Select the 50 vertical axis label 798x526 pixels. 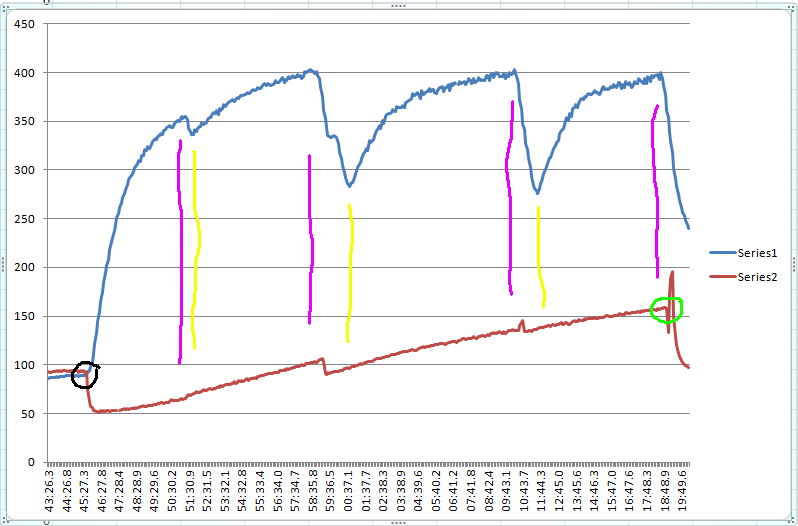(x=28, y=414)
